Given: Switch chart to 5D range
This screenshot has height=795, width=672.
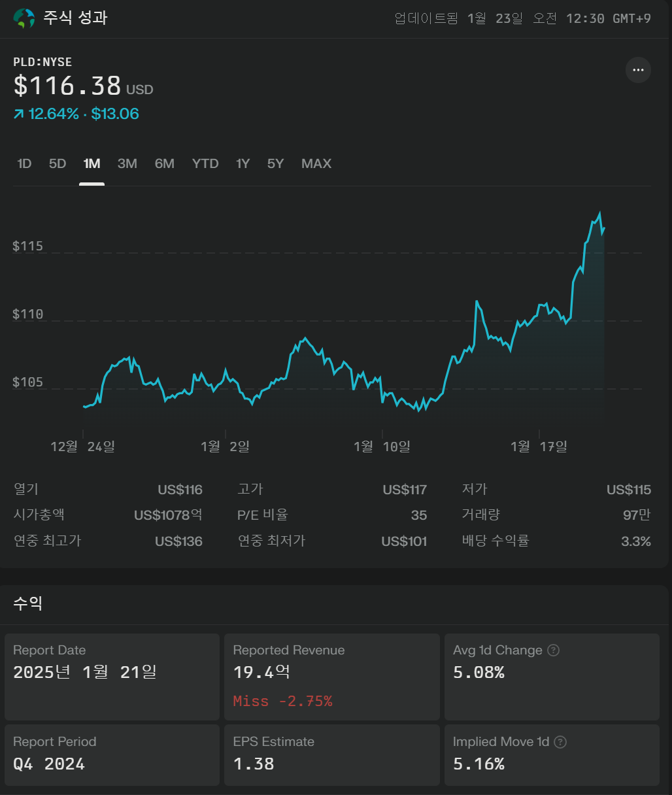Looking at the screenshot, I should pyautogui.click(x=58, y=163).
